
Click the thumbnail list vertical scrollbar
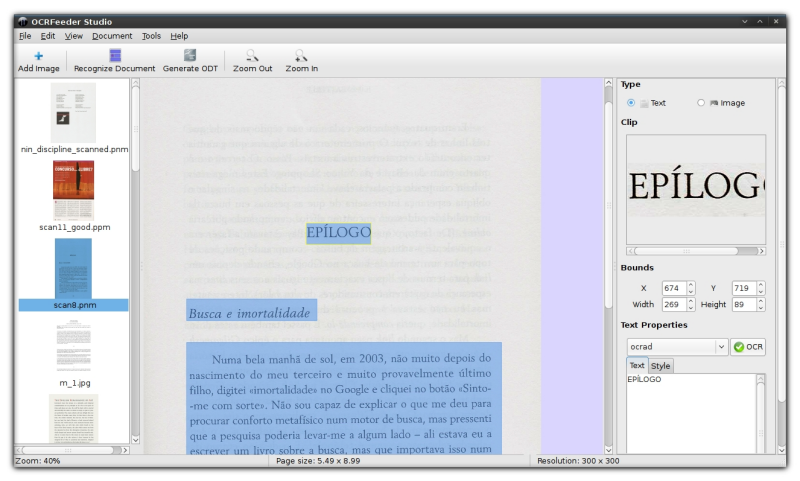point(136,261)
